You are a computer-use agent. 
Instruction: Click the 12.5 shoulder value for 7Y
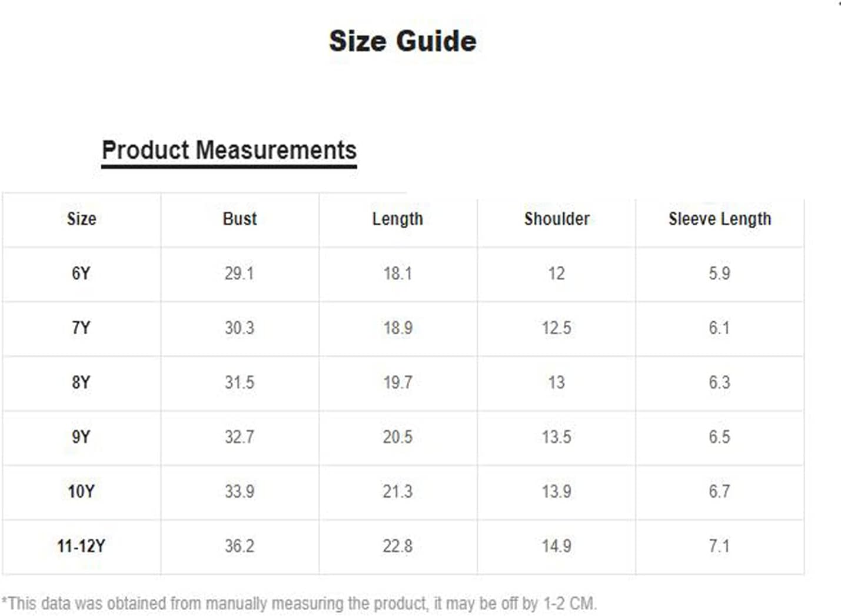click(x=556, y=328)
